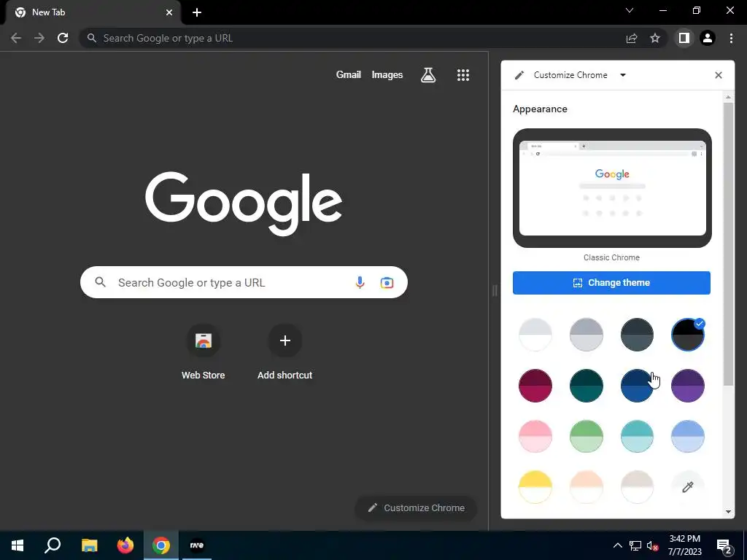Select the peach color swatch
Screen dimensions: 747x560
(x=586, y=487)
